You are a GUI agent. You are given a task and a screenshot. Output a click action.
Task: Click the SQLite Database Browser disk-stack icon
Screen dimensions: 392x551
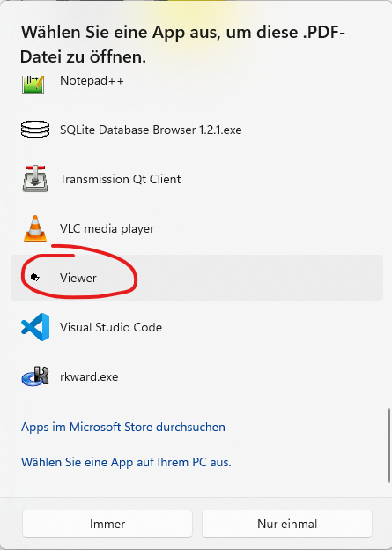tap(34, 130)
